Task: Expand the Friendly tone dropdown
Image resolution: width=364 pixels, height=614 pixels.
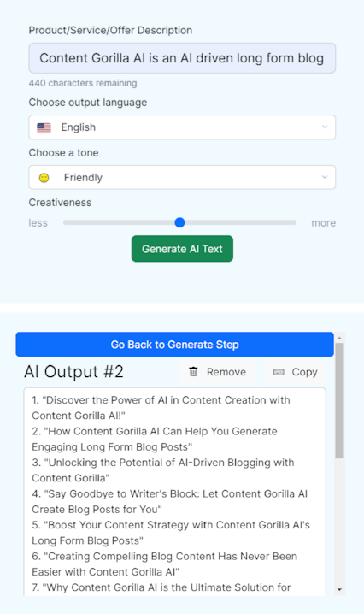Action: point(182,177)
